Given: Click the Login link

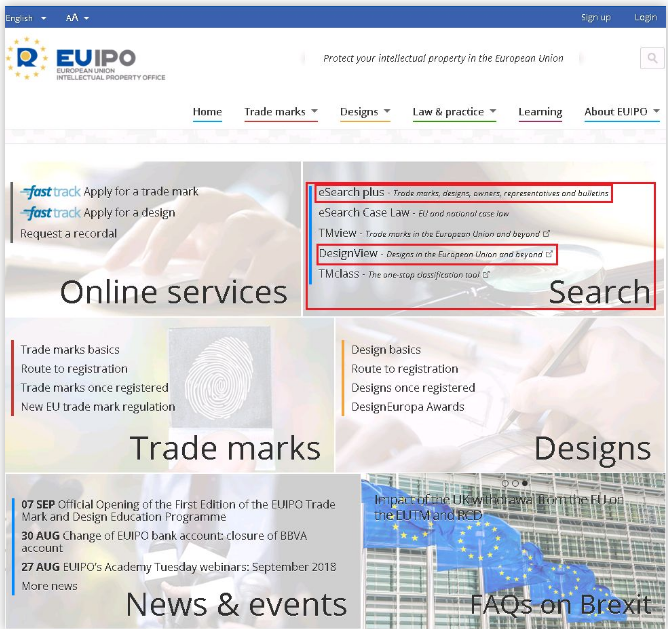Looking at the screenshot, I should click(x=645, y=17).
